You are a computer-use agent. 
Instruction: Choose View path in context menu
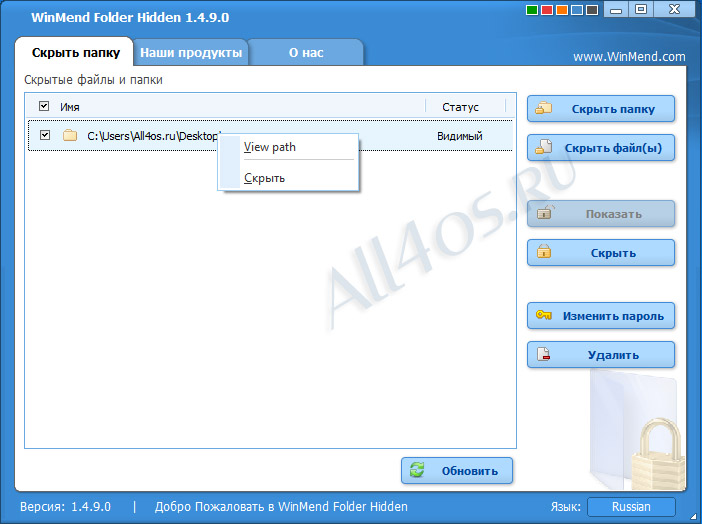coord(288,147)
